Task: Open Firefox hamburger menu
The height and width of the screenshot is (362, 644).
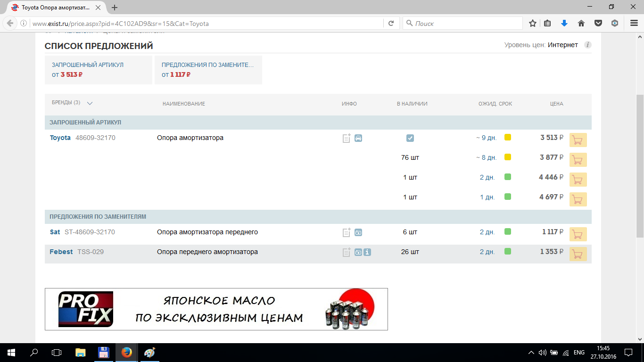Action: click(634, 23)
